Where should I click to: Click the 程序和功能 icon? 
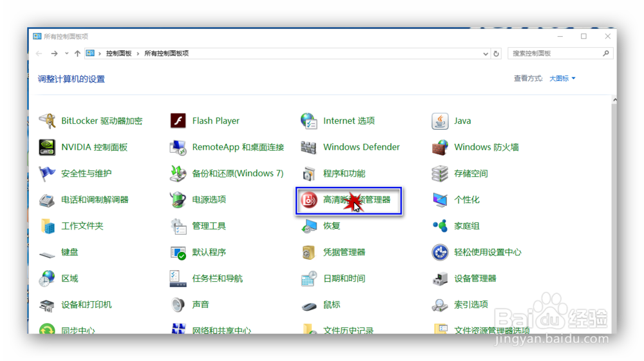(309, 174)
